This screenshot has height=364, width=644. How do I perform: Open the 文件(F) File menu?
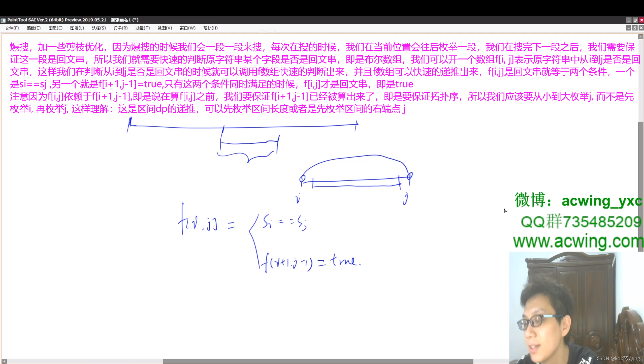click(x=12, y=28)
